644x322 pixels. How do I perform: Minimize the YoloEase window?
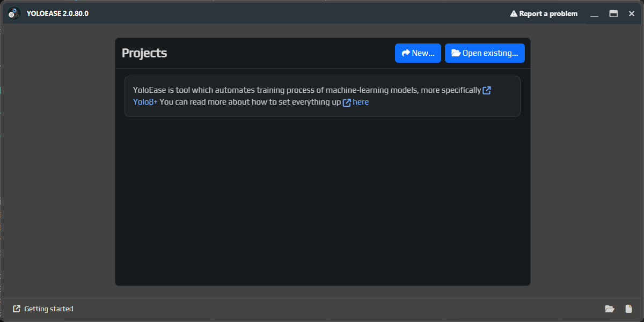[x=594, y=13]
